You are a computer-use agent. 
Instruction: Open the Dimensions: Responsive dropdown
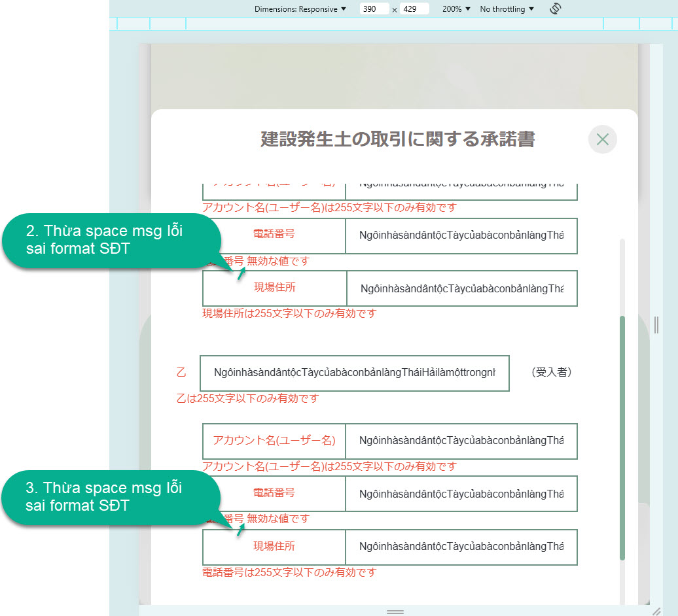tap(300, 9)
